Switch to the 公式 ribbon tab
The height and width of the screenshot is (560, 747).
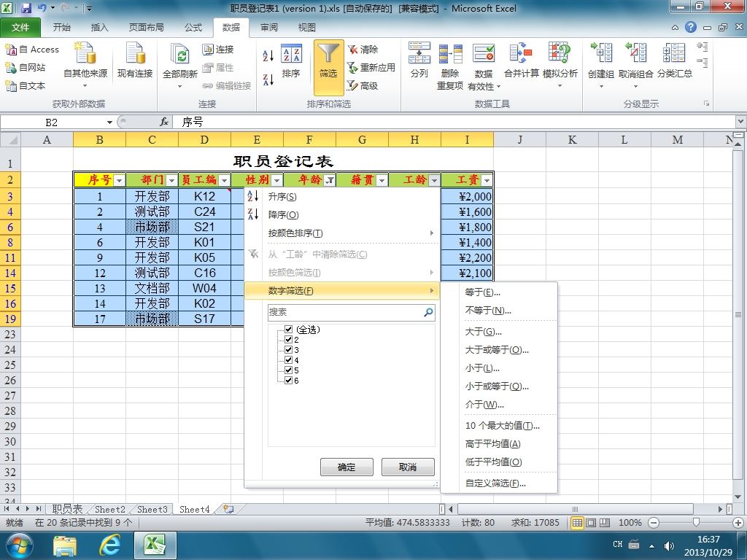[x=193, y=28]
